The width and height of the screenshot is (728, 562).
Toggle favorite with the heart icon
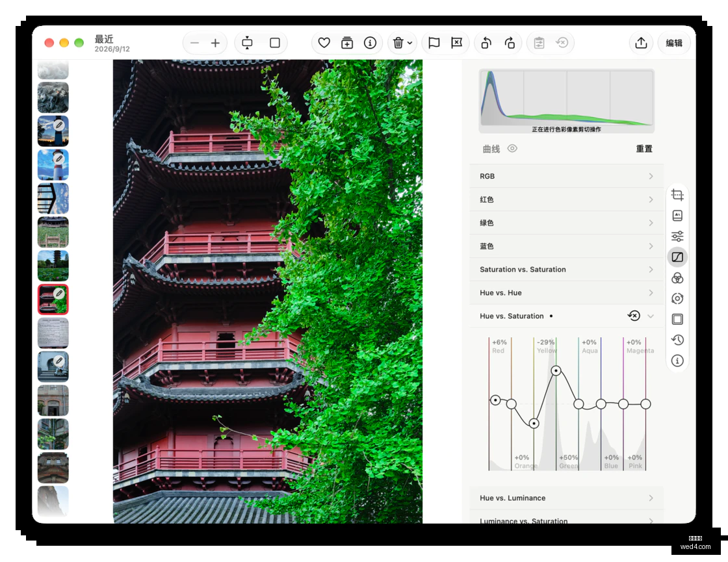click(x=324, y=43)
